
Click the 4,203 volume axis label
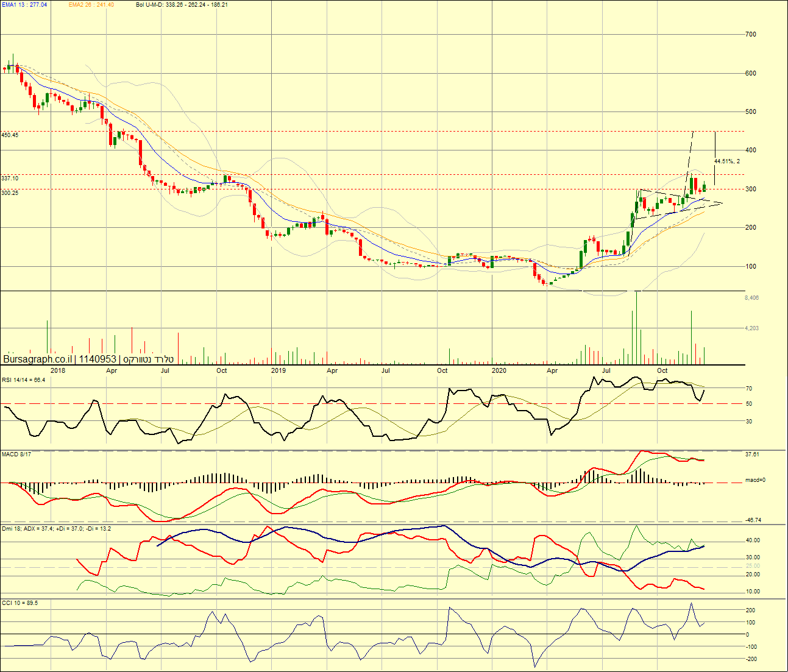pyautogui.click(x=751, y=328)
